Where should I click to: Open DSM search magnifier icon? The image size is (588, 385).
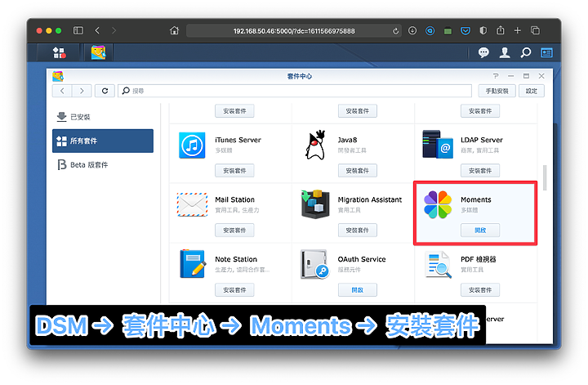[526, 53]
